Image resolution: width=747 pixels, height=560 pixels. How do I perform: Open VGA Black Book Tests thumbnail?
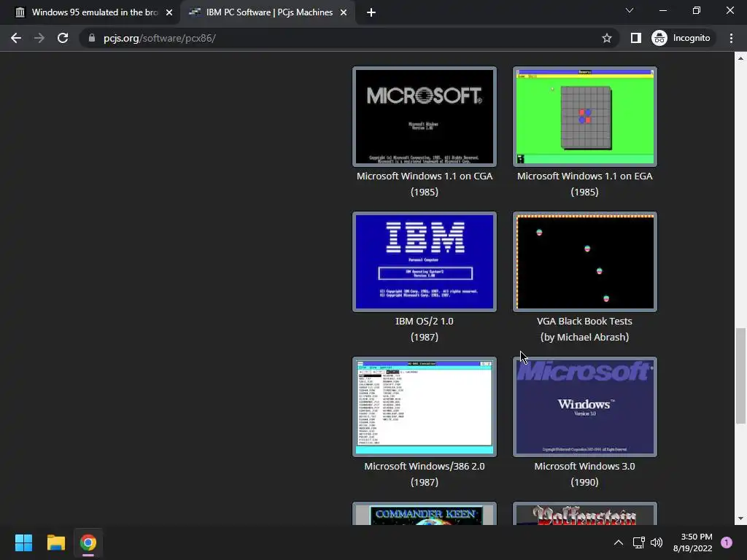tap(584, 262)
